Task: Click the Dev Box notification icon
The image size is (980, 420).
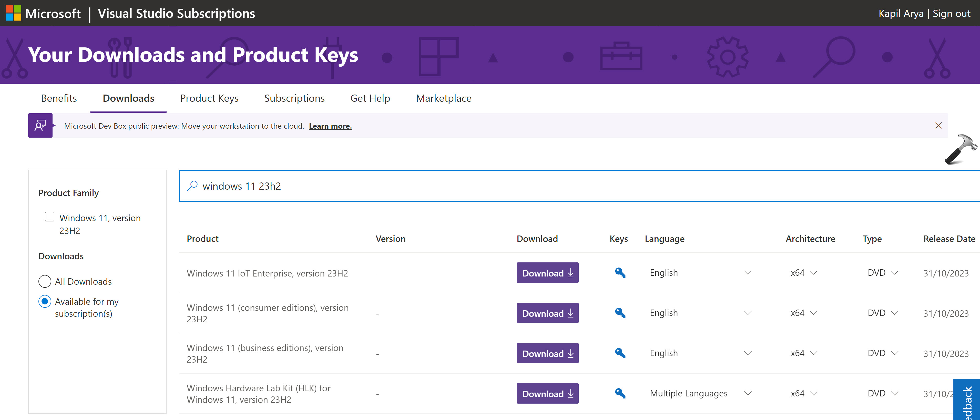Action: tap(40, 126)
